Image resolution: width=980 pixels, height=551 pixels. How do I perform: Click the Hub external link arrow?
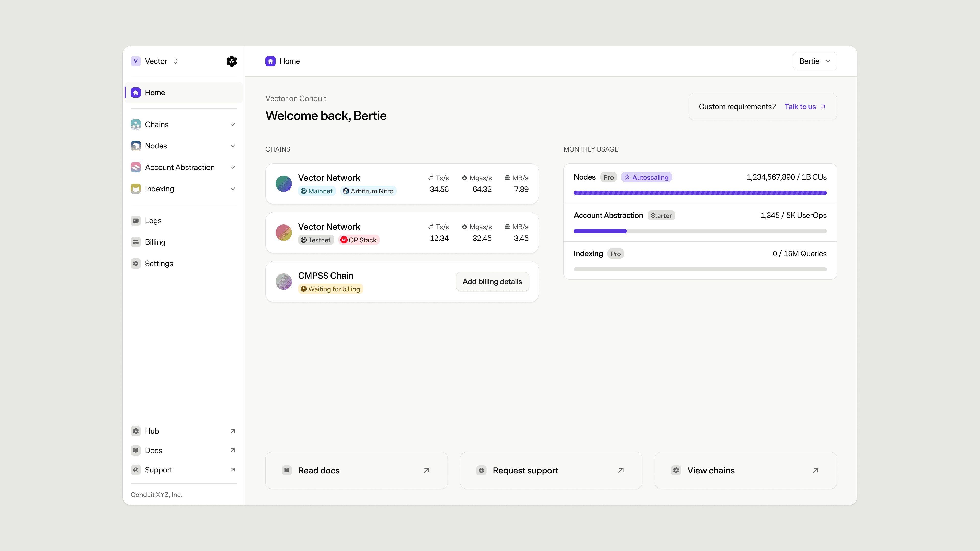pyautogui.click(x=232, y=431)
